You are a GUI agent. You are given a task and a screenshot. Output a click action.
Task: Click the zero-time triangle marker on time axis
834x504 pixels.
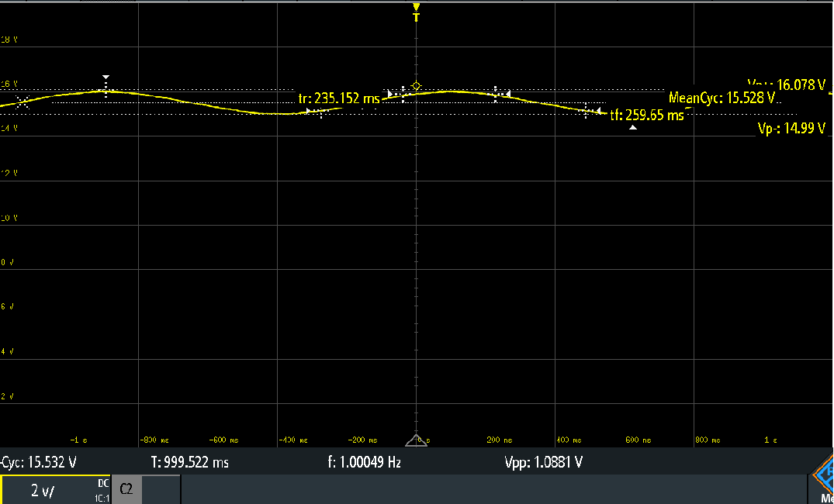point(417,440)
